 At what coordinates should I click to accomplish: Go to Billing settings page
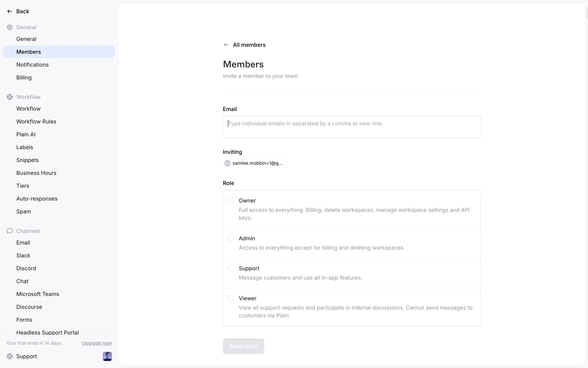pos(24,78)
